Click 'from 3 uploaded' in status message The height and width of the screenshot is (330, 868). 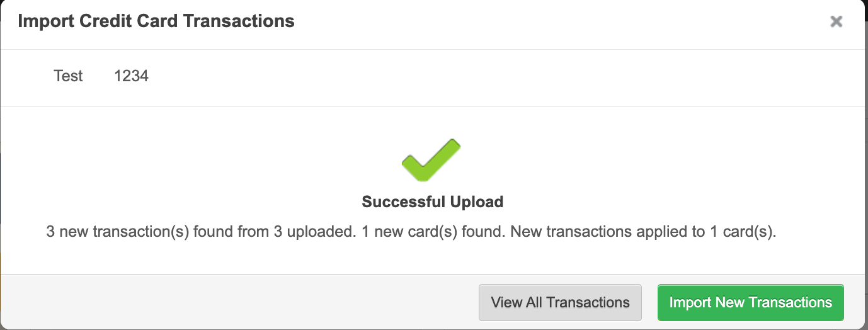coord(304,232)
